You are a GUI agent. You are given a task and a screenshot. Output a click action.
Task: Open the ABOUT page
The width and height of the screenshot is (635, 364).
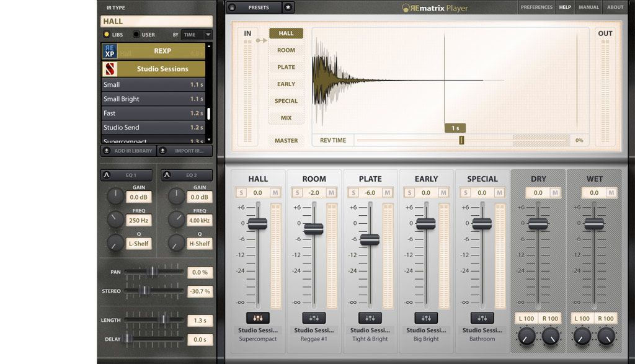615,7
